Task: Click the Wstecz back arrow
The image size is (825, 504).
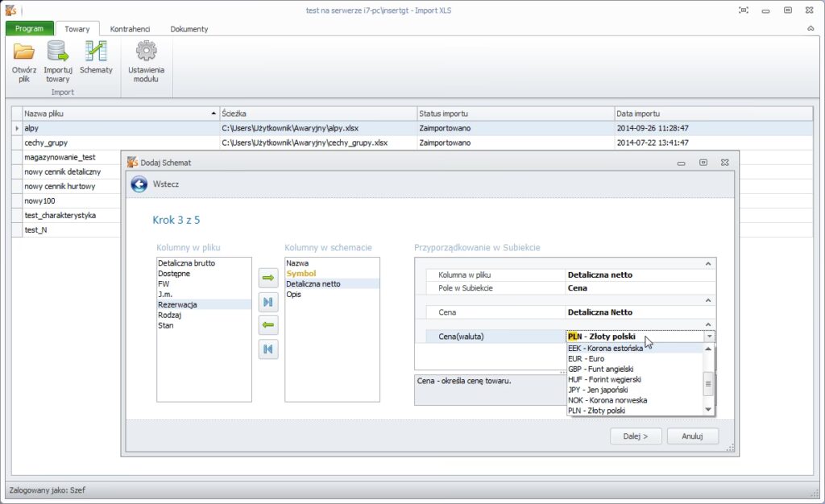Action: click(x=139, y=184)
